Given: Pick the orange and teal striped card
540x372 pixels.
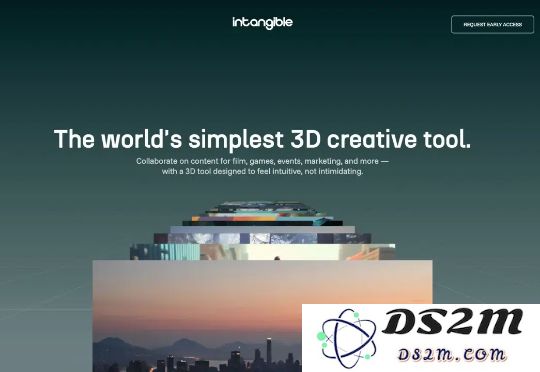Looking at the screenshot, I should tap(262, 218).
